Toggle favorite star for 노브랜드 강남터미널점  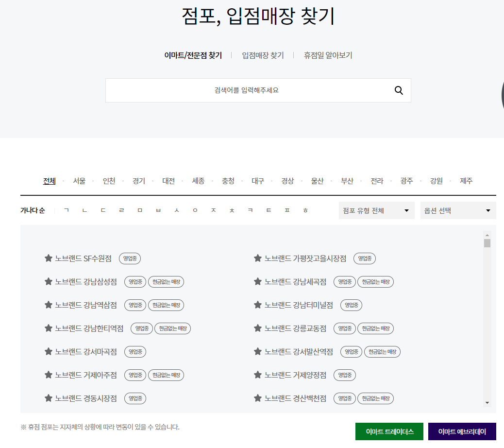click(x=257, y=305)
